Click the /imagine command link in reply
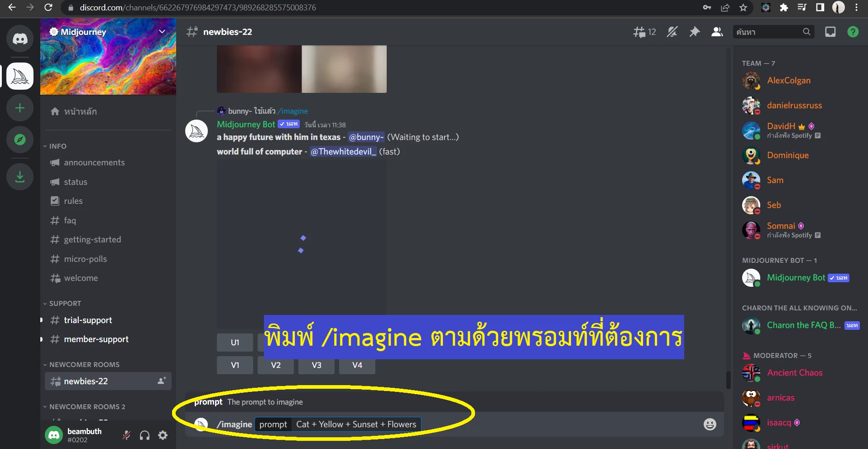Image resolution: width=868 pixels, height=449 pixels. [293, 111]
